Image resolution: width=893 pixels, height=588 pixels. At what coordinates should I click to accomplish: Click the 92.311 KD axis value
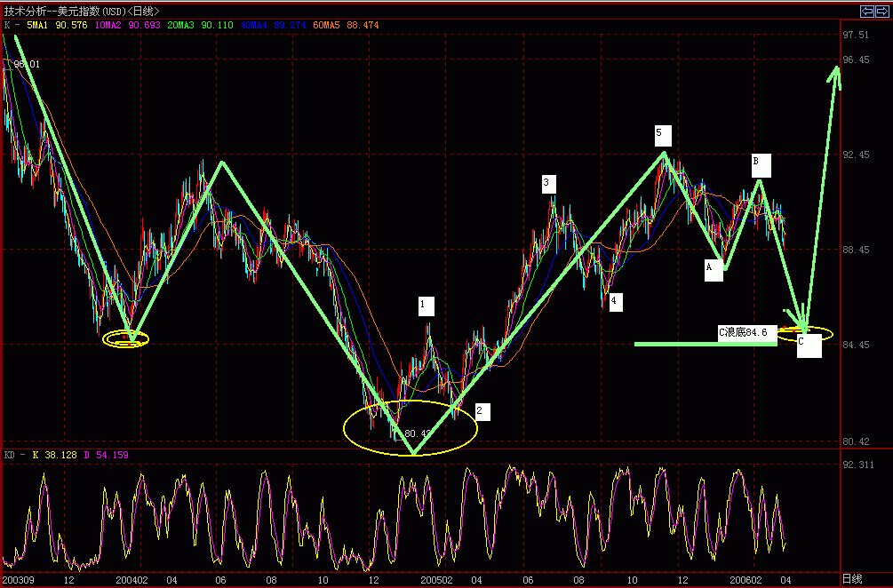point(859,465)
